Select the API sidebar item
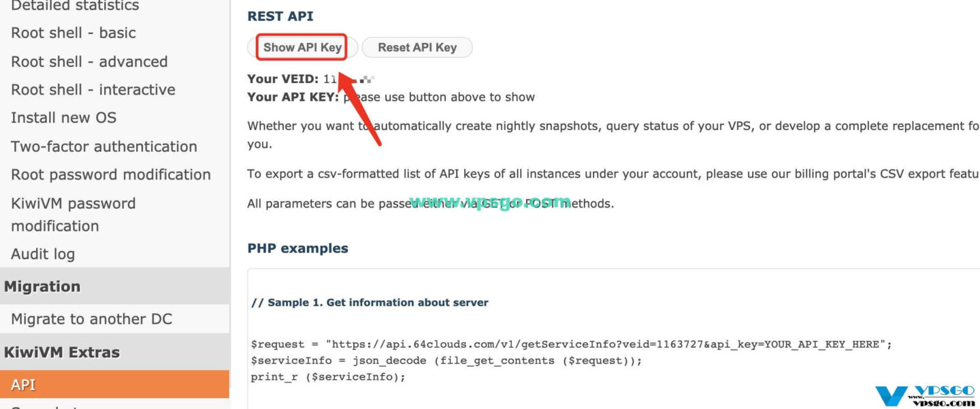 pyautogui.click(x=114, y=385)
